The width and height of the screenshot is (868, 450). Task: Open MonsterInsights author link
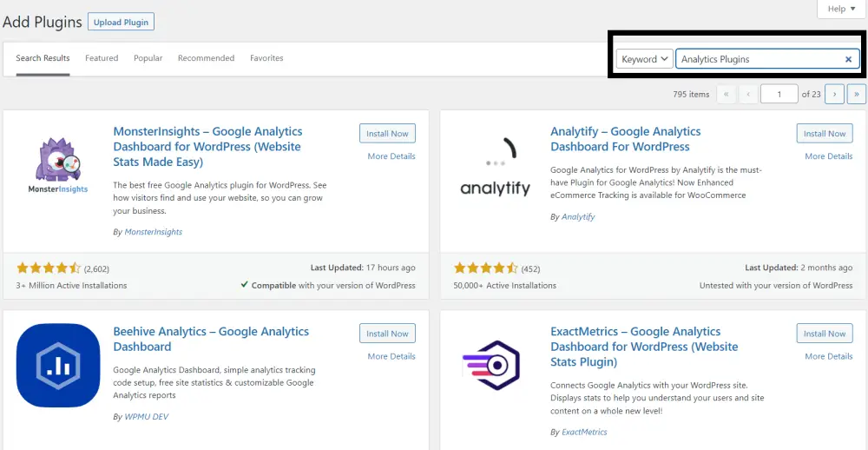[x=154, y=232]
